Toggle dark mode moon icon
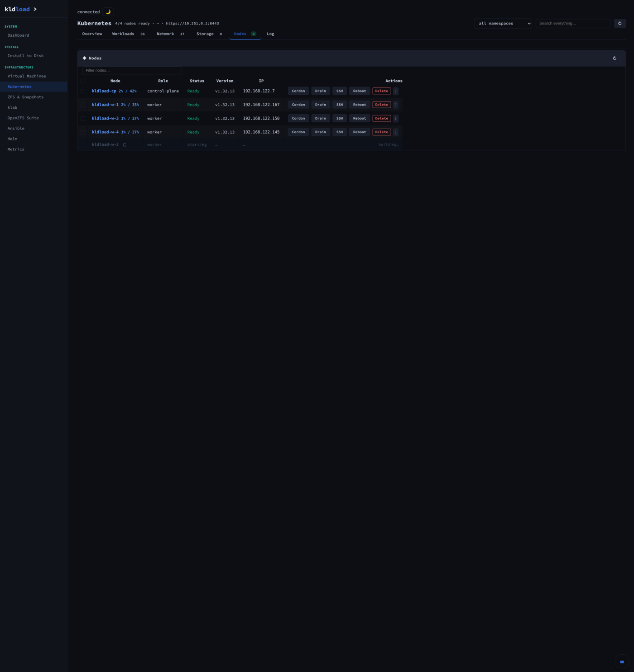This screenshot has width=634, height=672. coord(108,12)
